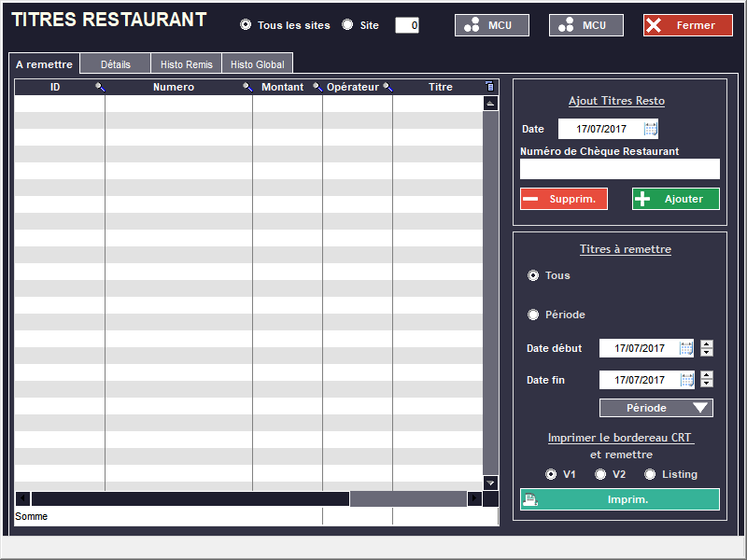Viewport: 747px width, 560px height.
Task: Click the search icon in the Numero column header
Action: coord(247,88)
